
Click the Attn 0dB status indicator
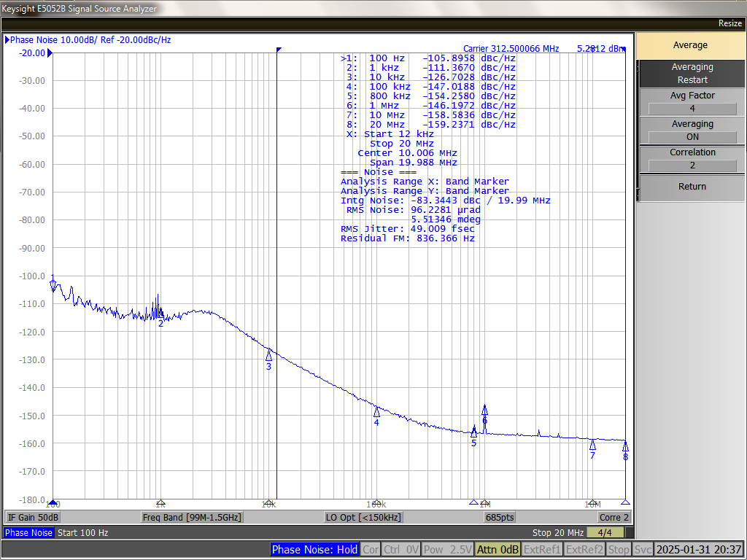point(497,550)
